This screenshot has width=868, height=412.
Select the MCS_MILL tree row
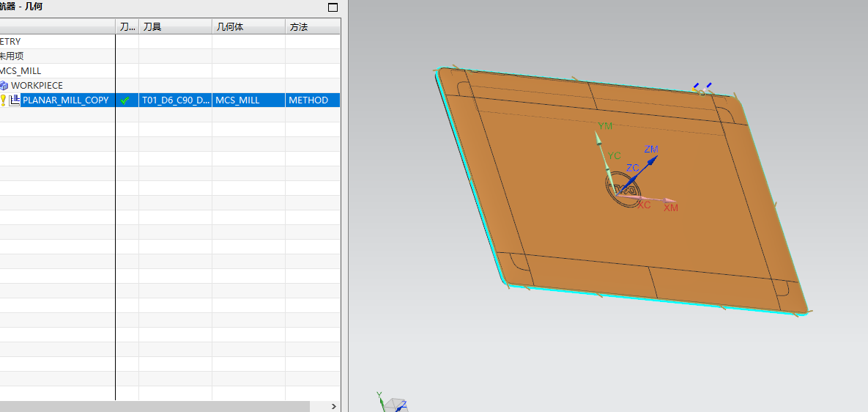21,71
